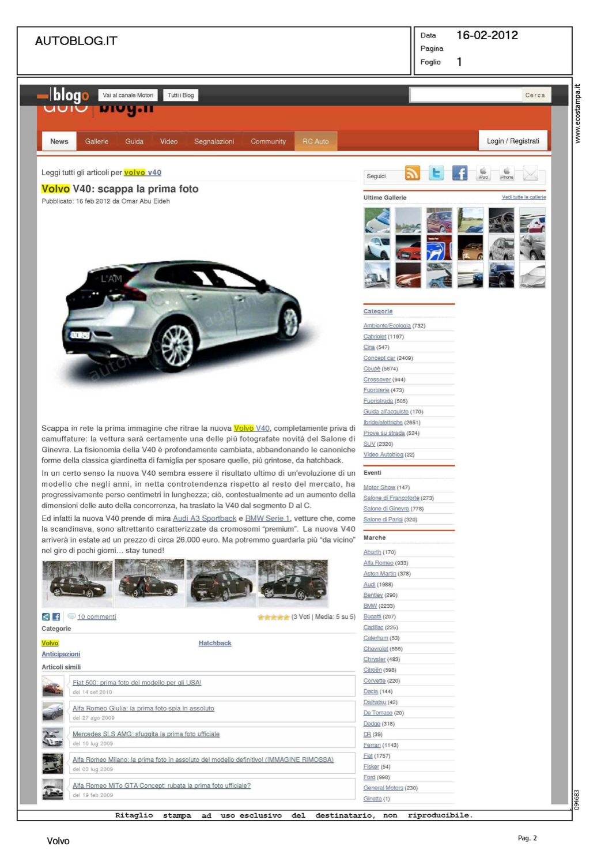Rate the article with the stars

click(x=273, y=617)
